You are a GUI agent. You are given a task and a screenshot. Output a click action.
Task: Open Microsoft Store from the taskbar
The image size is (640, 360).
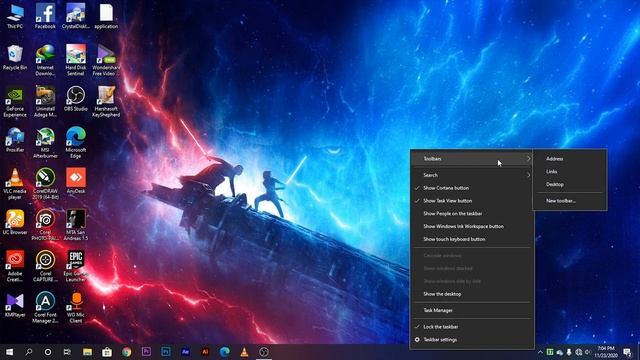107,352
